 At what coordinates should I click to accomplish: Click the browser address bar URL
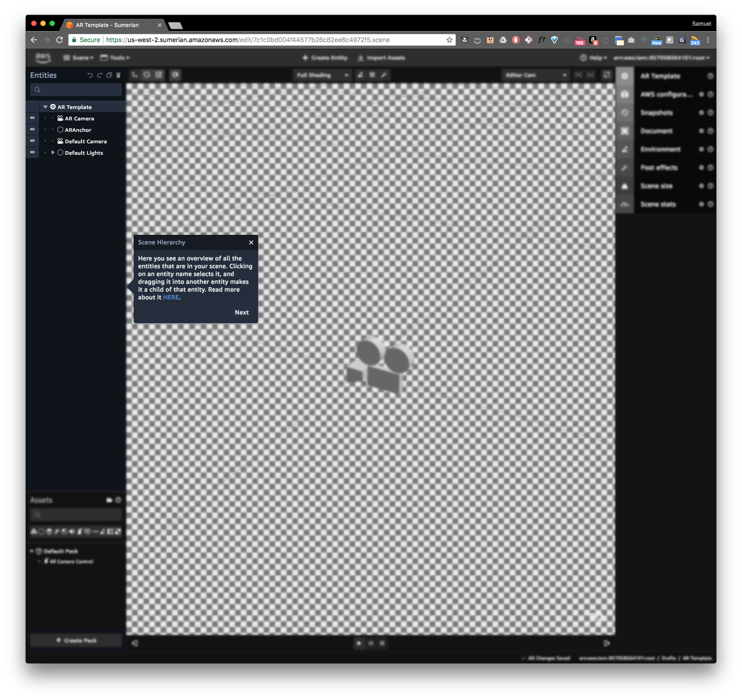[248, 40]
